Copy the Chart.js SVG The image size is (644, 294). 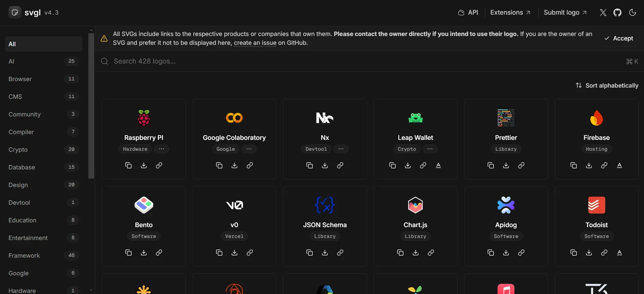pos(400,253)
